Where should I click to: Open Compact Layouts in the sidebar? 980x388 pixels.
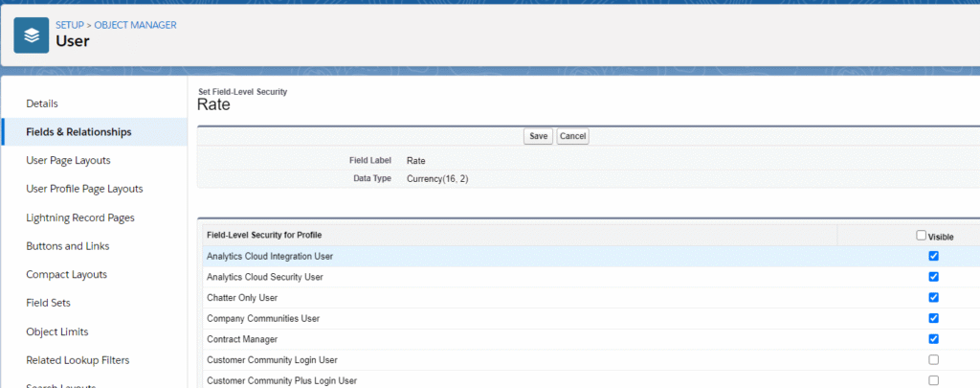click(x=66, y=274)
